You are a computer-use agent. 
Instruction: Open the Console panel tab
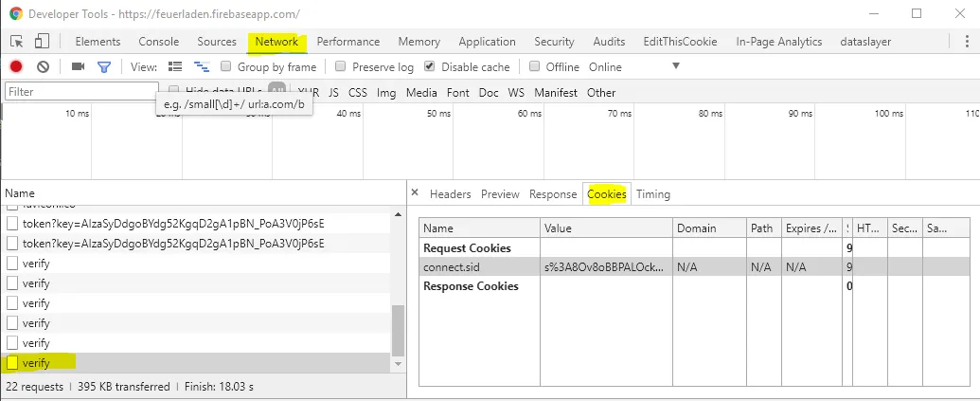click(158, 42)
